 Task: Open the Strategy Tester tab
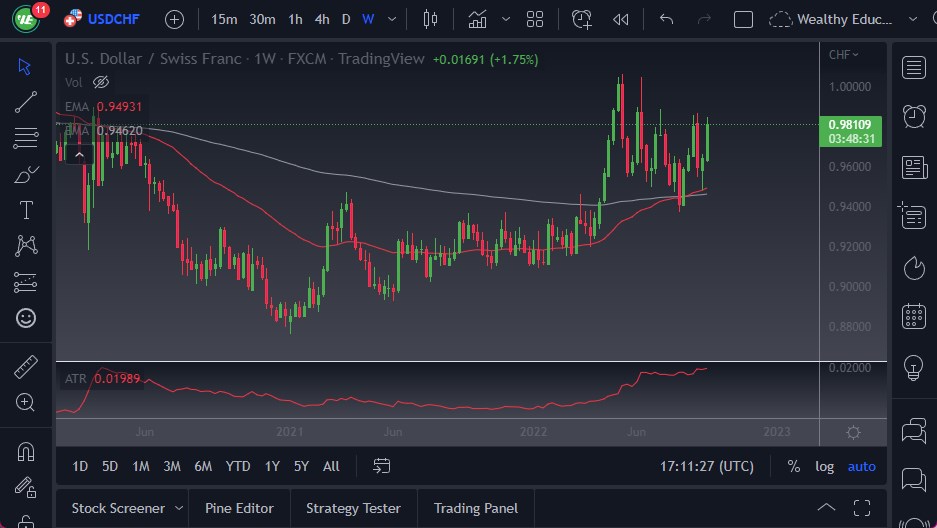click(x=353, y=508)
